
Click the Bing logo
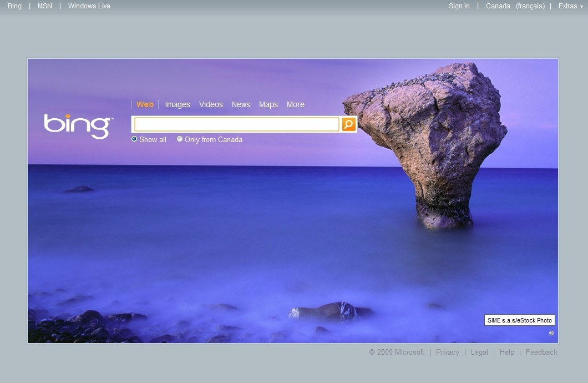click(x=78, y=126)
